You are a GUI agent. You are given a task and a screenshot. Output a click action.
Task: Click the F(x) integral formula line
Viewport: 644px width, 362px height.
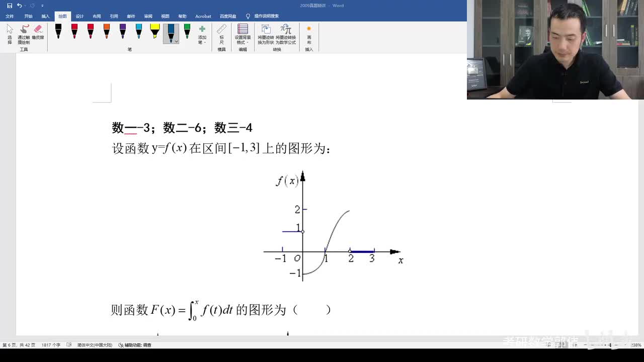221,310
